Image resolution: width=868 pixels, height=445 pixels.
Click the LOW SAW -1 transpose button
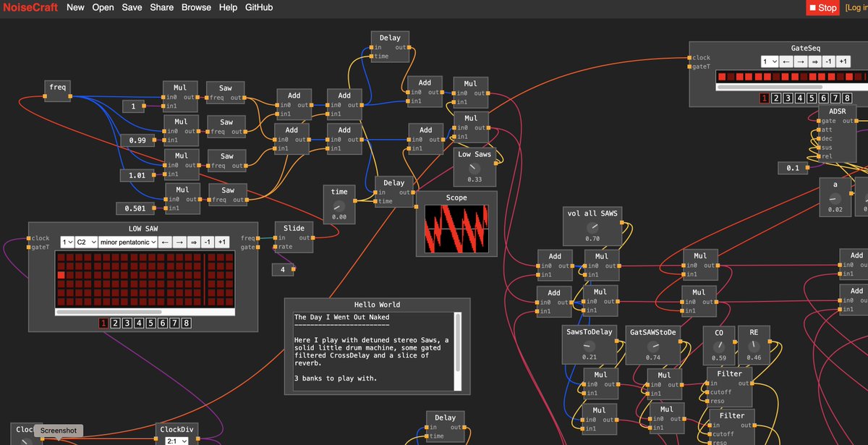click(208, 242)
